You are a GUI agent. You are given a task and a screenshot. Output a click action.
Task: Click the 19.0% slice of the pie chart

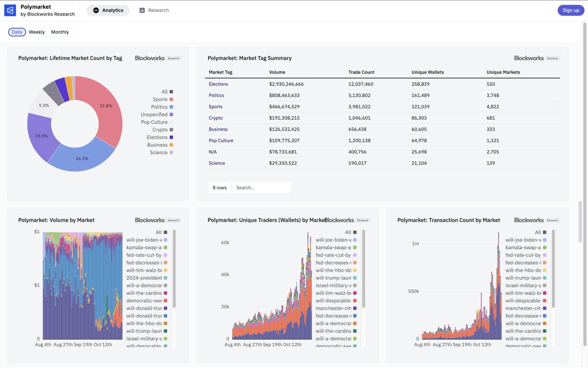40,135
